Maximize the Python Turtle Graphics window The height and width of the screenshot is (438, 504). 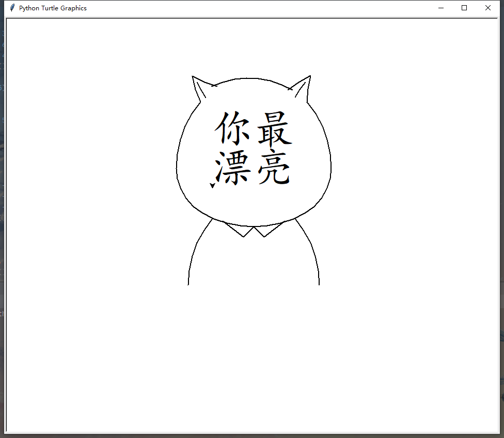click(464, 8)
